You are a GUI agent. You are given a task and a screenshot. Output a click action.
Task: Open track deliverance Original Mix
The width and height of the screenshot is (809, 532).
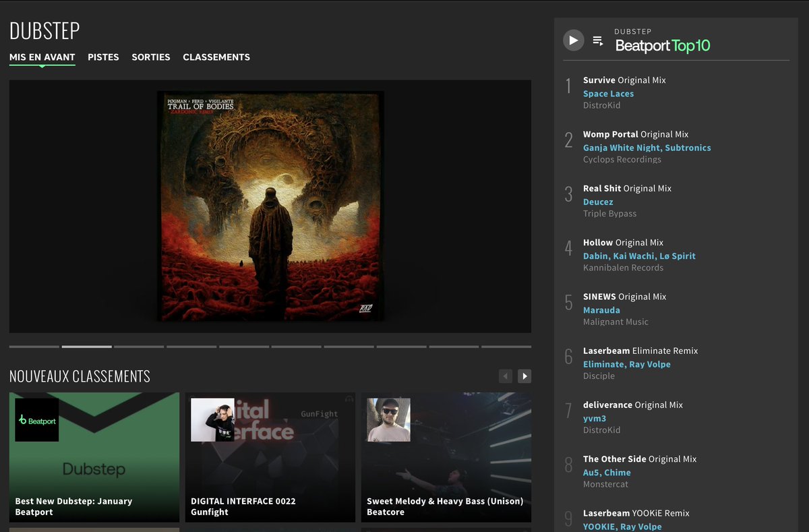coord(633,405)
